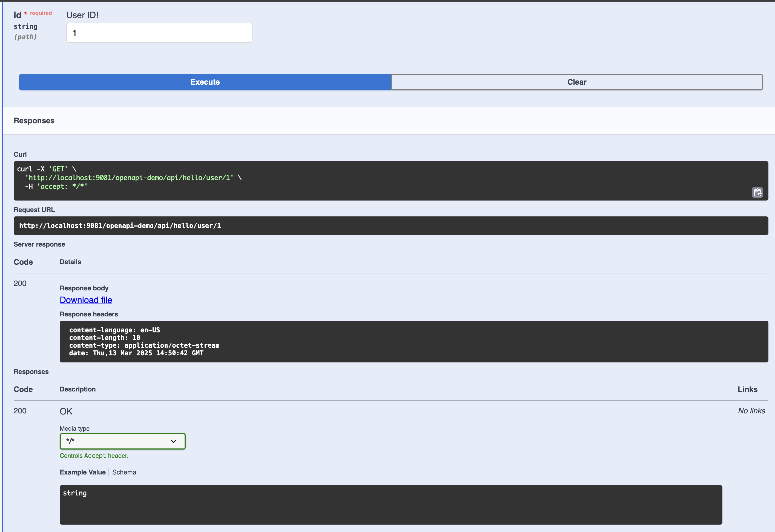Click the id parameter name label
Screen dimensions: 775x532
coord(17,15)
